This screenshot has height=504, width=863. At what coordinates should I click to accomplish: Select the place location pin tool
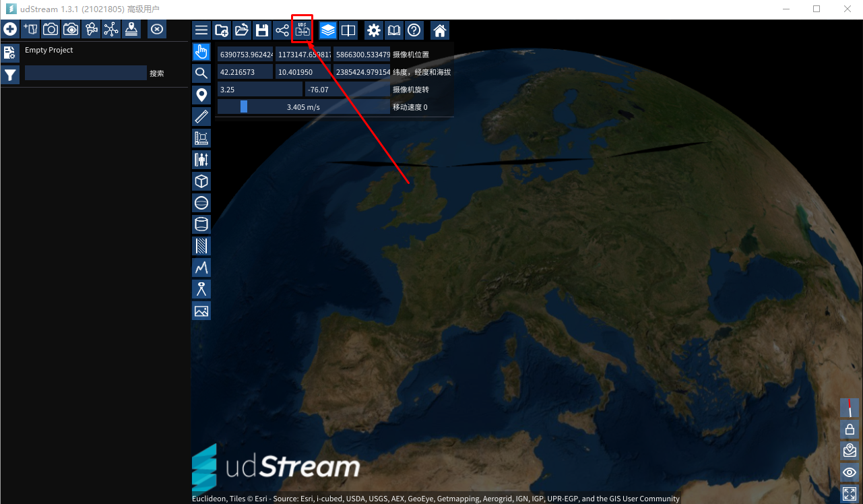point(201,95)
